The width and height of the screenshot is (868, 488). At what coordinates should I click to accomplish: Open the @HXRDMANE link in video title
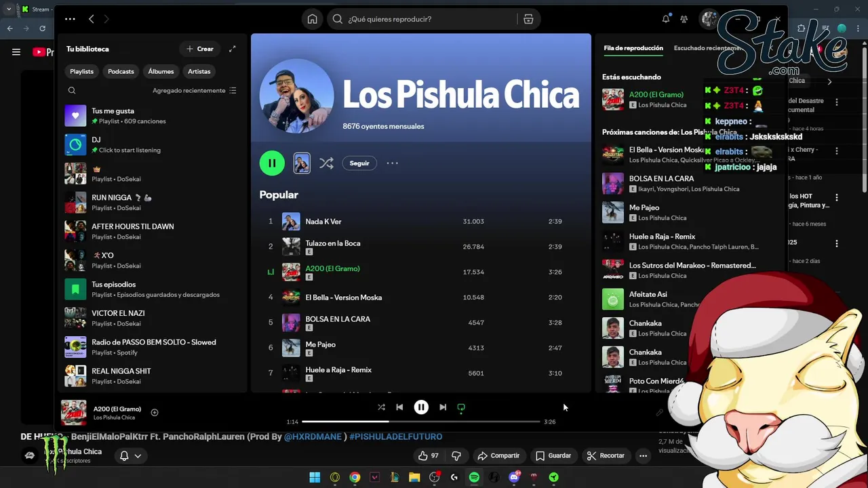point(313,436)
